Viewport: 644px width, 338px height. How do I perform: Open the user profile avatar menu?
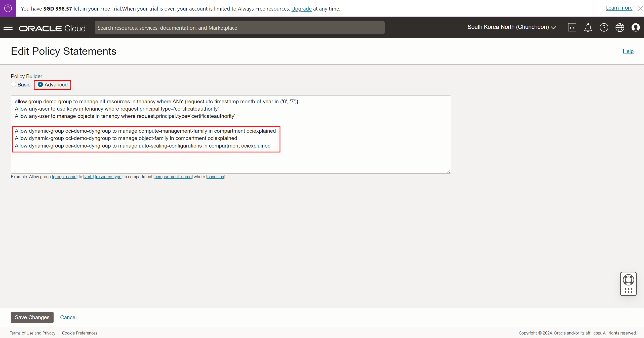pos(635,27)
